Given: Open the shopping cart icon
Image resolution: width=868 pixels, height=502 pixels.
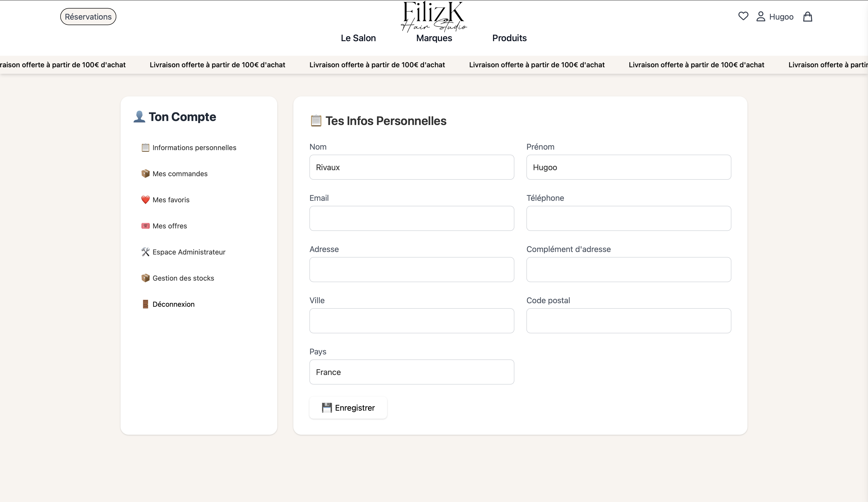Looking at the screenshot, I should 807,16.
